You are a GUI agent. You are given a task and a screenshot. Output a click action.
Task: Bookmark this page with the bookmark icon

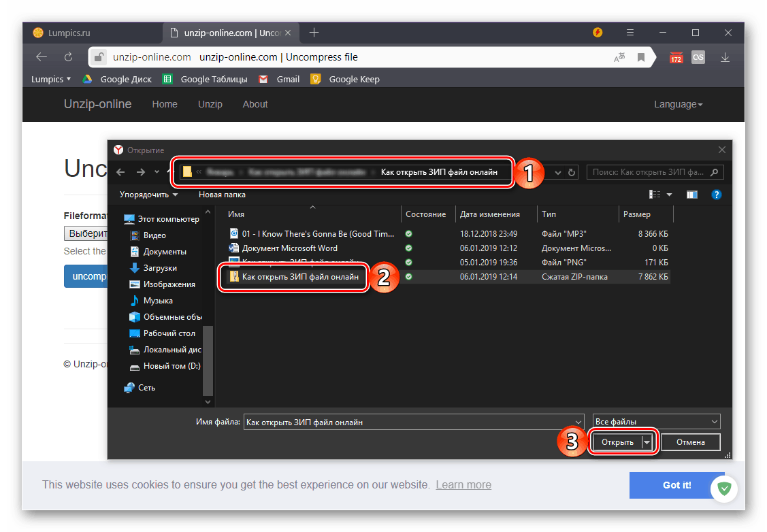(641, 57)
